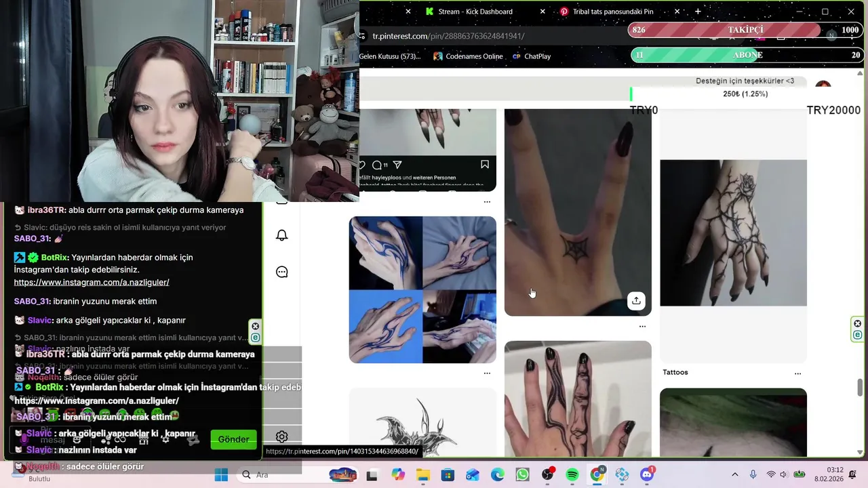The image size is (868, 488).
Task: Click bookmark icon in Instagram screenshot pin
Action: click(x=485, y=165)
